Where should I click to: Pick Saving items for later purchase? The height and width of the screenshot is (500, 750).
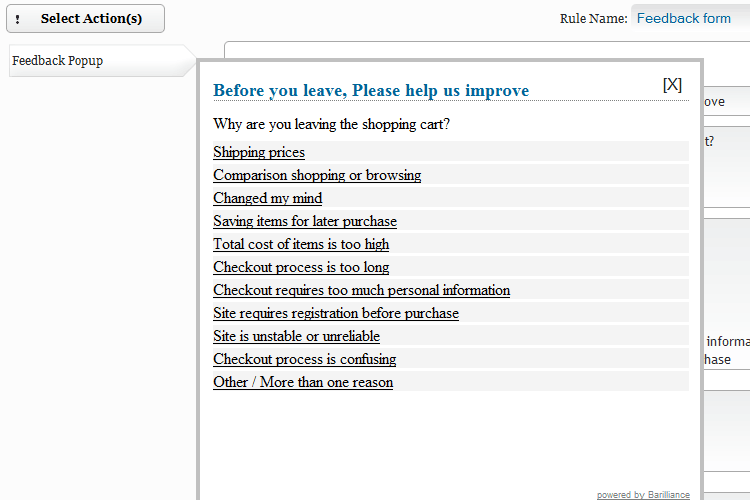[x=305, y=221]
